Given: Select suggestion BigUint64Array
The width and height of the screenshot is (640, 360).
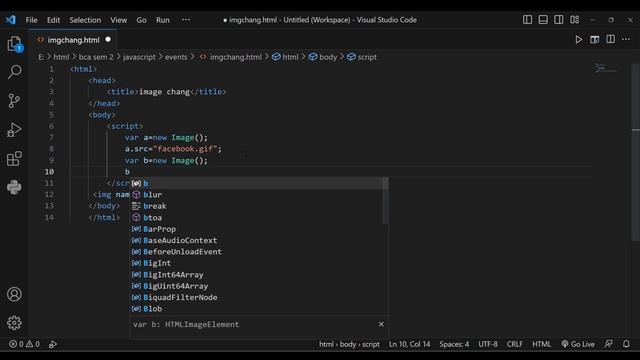Looking at the screenshot, I should coord(259,286).
